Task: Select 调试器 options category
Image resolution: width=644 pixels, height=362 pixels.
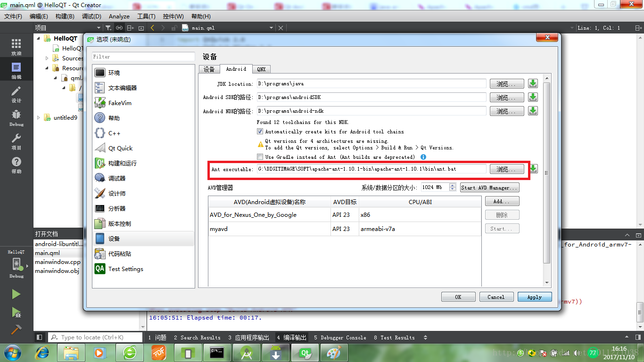Action: coord(143,178)
